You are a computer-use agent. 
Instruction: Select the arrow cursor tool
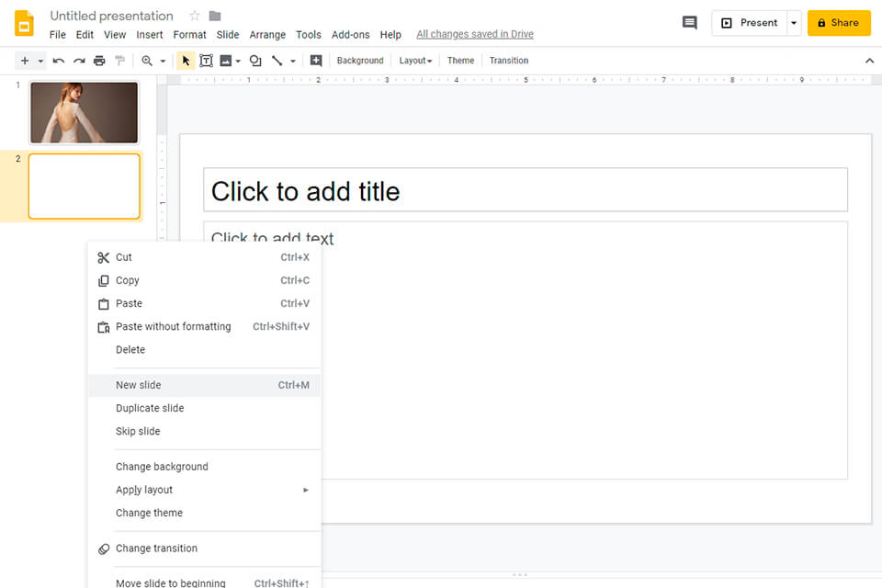(187, 61)
